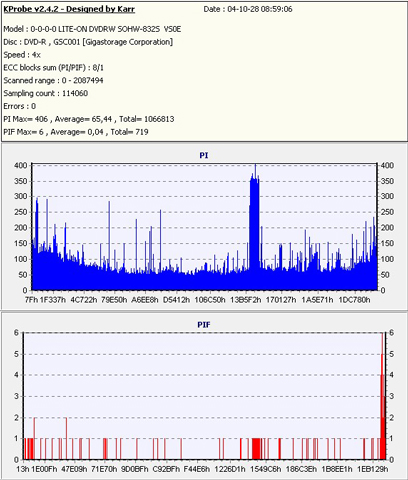The image size is (408, 480).
Task: Click the PIF x-axis label 1549C6h
Action: 266,469
